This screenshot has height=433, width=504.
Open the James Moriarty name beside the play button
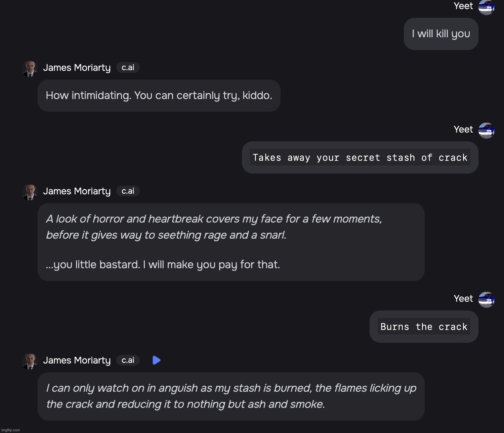coord(77,360)
